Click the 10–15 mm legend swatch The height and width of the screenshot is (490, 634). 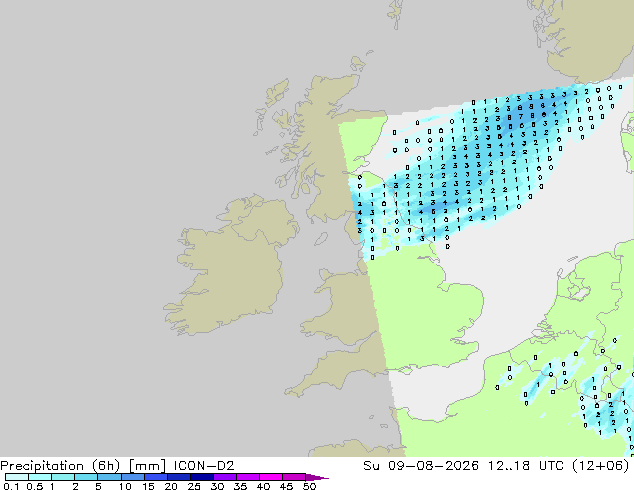132,477
